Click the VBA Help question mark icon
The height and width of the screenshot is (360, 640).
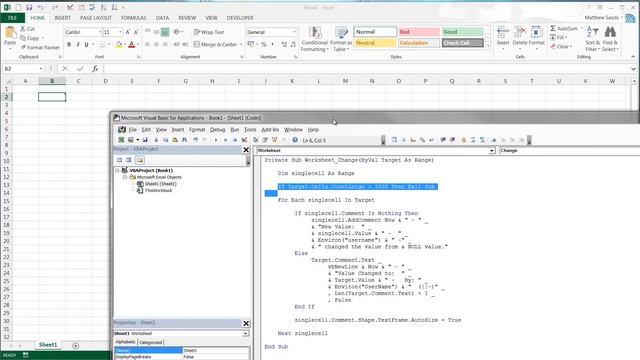tap(295, 140)
